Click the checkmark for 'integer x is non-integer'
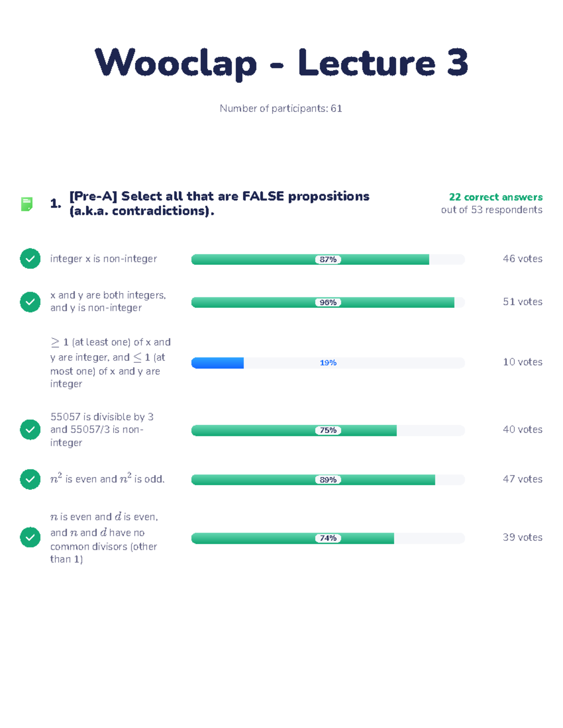Viewport: 563px width, 728px height. tap(30, 259)
